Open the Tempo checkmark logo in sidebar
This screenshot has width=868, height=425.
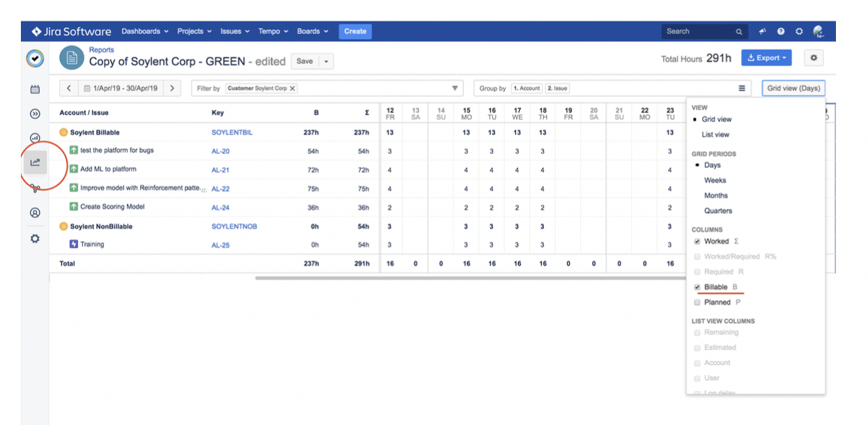[35, 59]
